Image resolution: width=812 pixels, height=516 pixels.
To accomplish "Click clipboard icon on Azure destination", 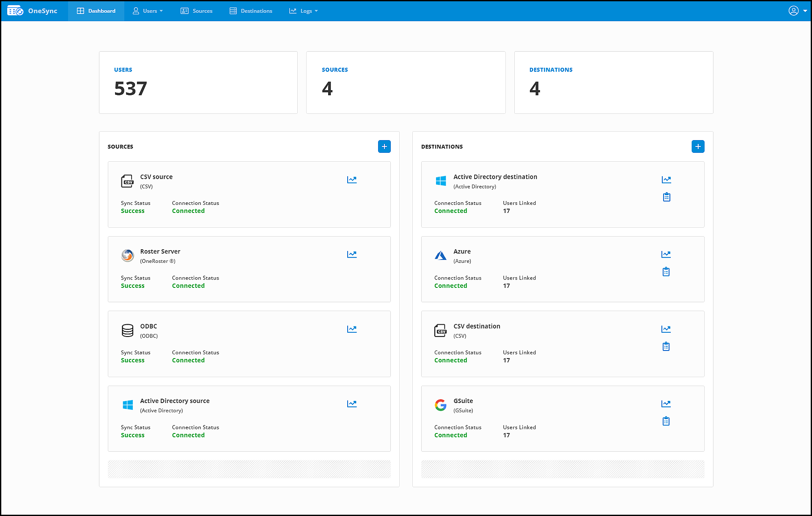I will 666,271.
